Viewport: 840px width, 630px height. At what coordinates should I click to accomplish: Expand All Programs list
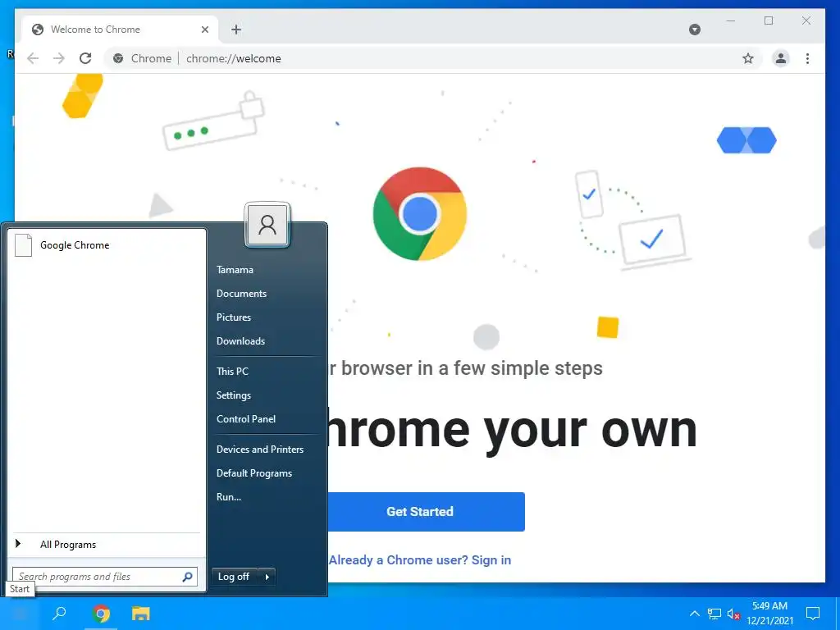(107, 545)
